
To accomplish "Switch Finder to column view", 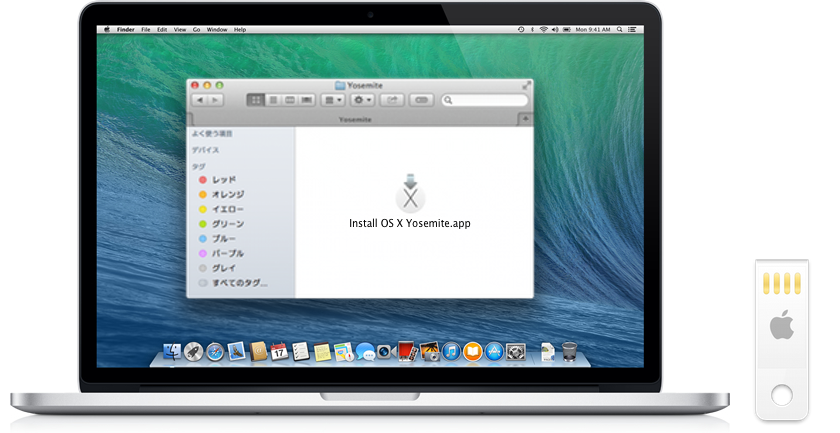I will point(289,100).
